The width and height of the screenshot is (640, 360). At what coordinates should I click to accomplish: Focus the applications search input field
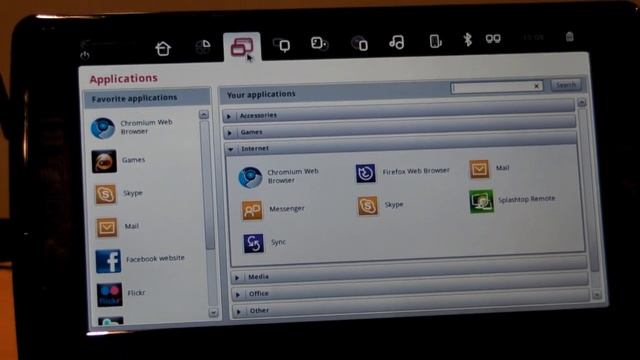(496, 87)
